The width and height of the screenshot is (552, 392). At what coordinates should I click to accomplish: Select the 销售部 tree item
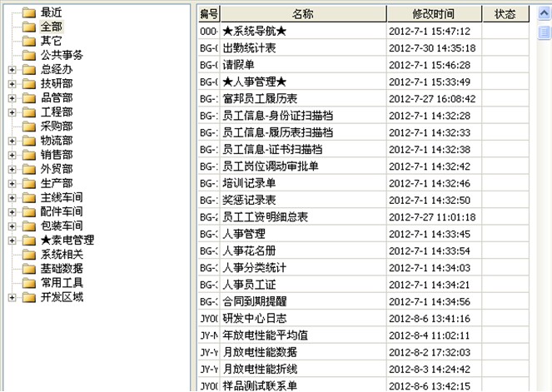click(57, 155)
